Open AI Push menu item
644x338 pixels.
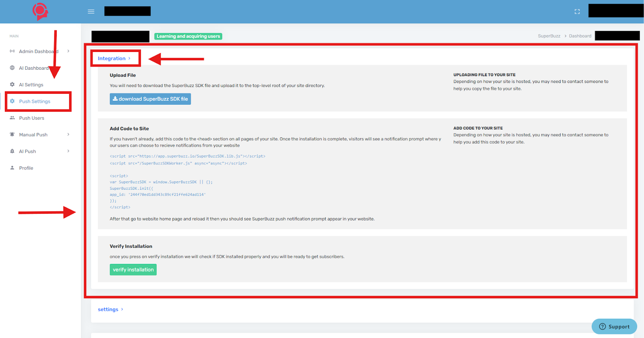pos(27,151)
